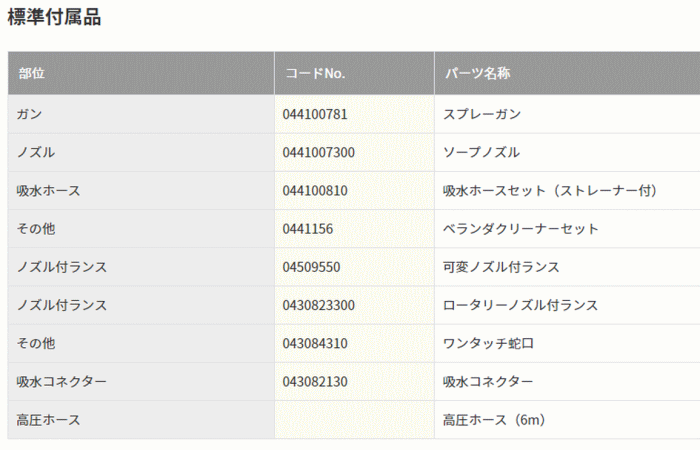700x450 pixels.
Task: Select the コードNo. column header
Action: click(x=314, y=73)
